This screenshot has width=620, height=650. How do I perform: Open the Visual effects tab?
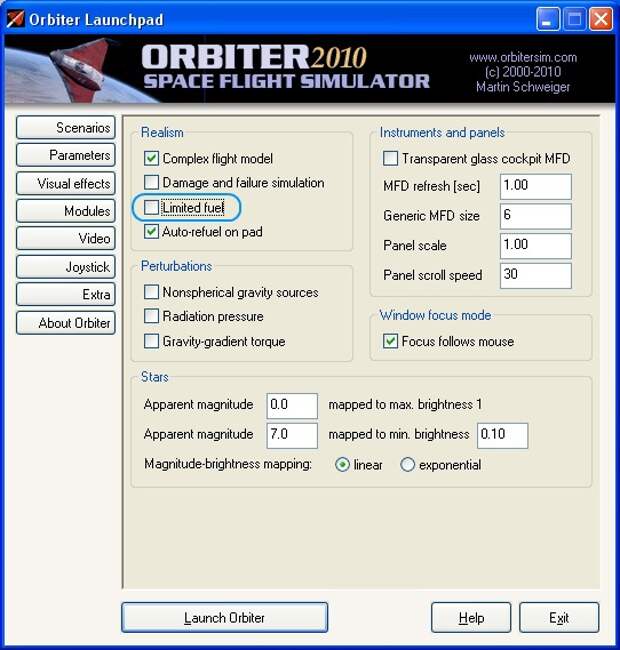click(x=66, y=183)
